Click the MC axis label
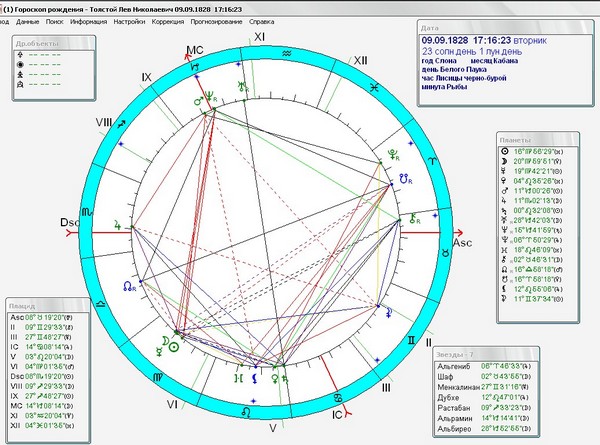This screenshot has height=445, width=600. (x=195, y=50)
